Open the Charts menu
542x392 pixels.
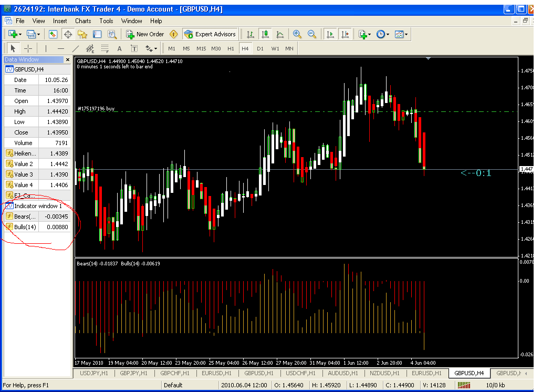(83, 21)
